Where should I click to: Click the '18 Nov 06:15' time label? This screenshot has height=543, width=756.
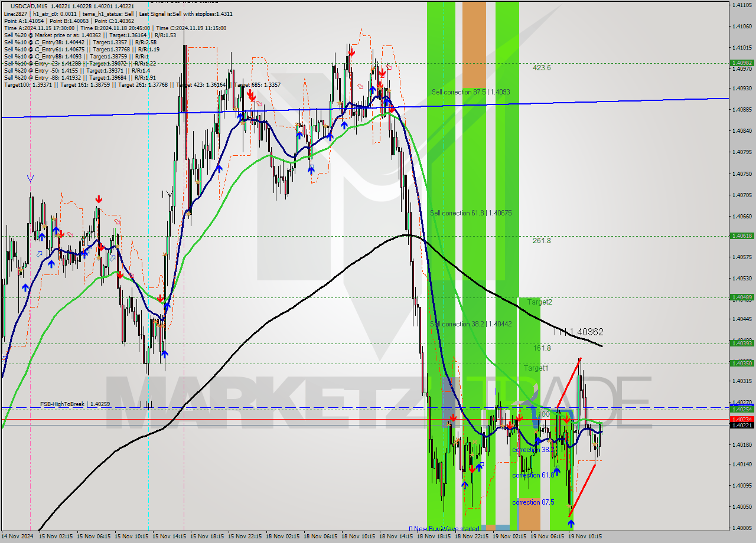[x=320, y=537]
